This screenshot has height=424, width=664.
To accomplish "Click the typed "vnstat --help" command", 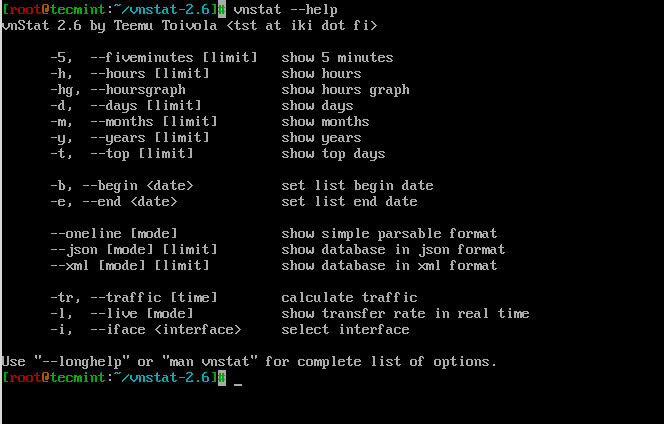I will point(285,8).
